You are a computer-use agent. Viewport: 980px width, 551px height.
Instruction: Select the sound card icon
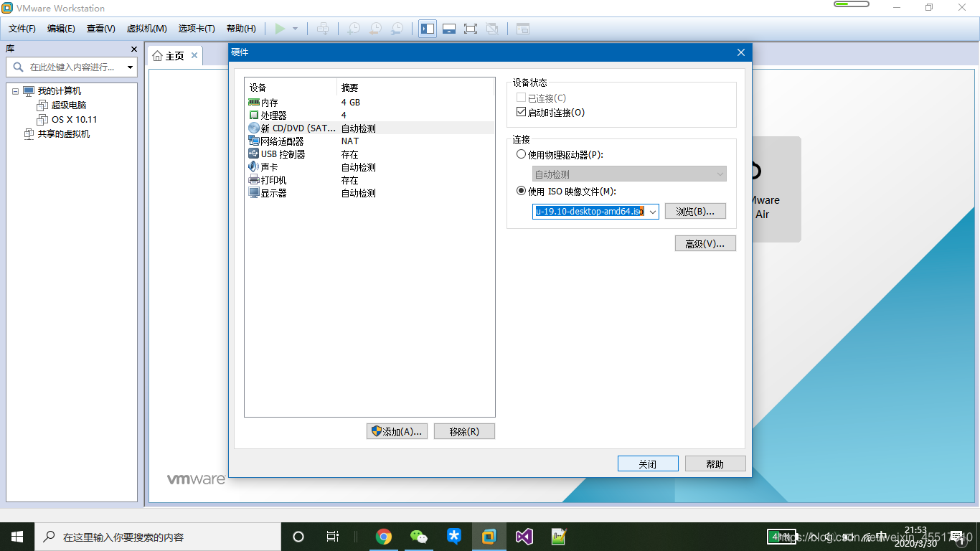pos(254,166)
